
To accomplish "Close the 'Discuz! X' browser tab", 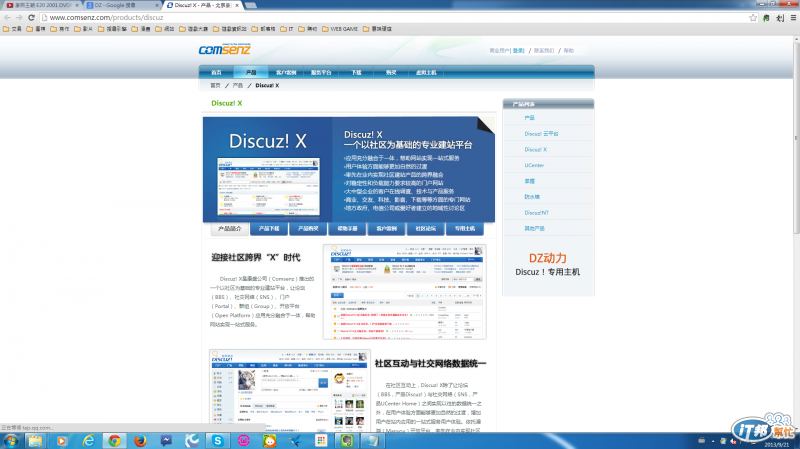I will pos(236,5).
